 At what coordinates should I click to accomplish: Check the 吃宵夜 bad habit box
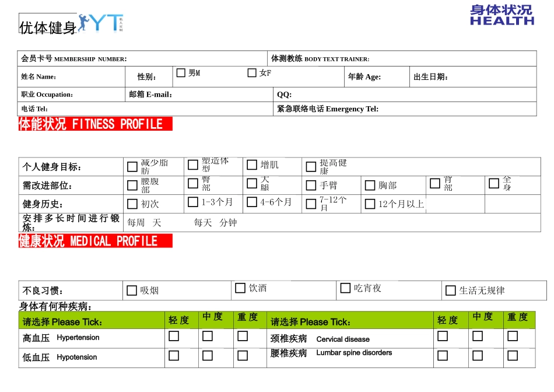(x=345, y=288)
